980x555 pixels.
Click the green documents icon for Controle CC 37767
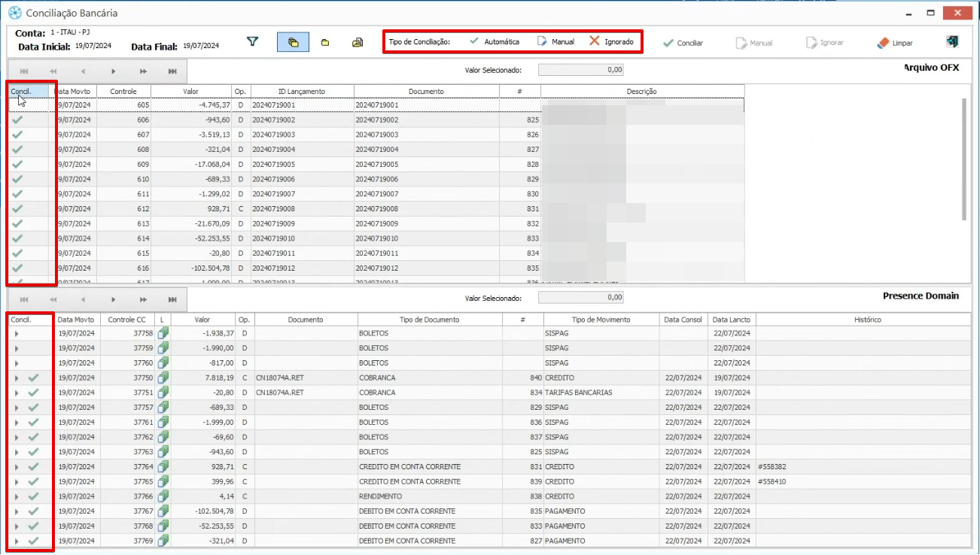[x=163, y=511]
